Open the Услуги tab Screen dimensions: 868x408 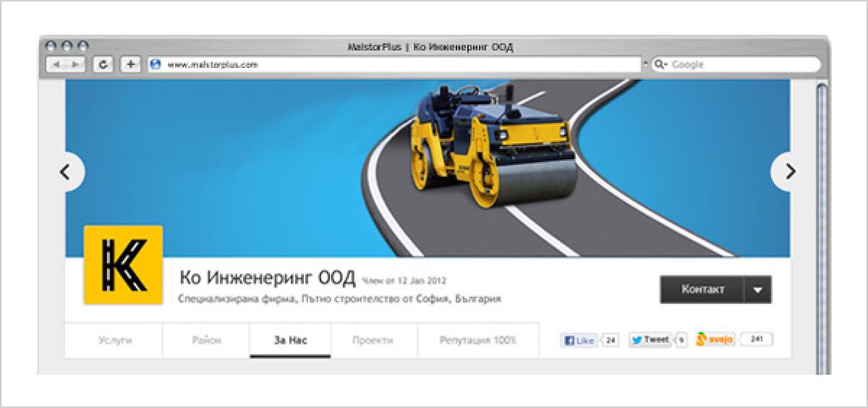click(114, 340)
